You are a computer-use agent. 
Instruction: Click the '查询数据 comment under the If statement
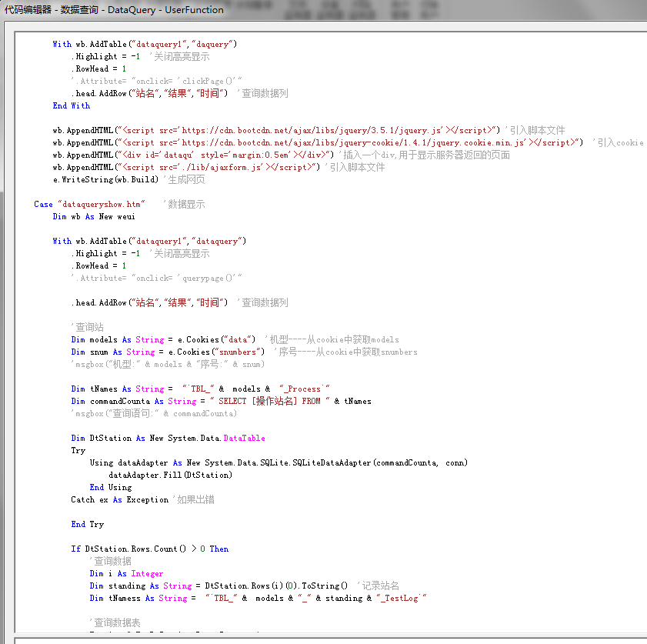[110, 561]
